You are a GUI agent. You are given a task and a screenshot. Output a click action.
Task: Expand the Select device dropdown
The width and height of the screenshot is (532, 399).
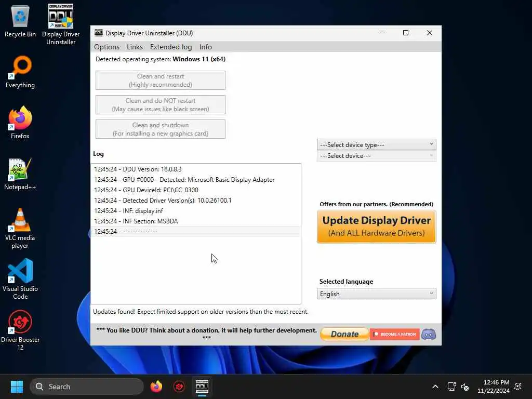[376, 156]
